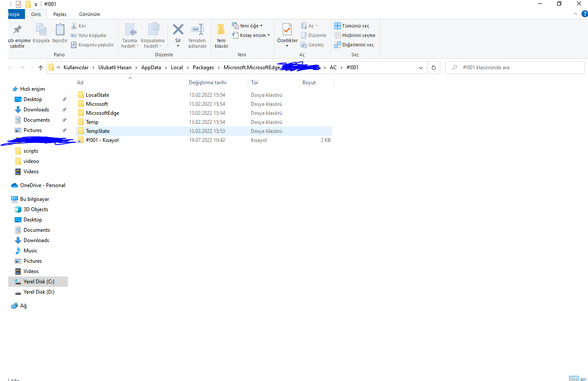Click the chevron after AppData in the address bar

166,68
